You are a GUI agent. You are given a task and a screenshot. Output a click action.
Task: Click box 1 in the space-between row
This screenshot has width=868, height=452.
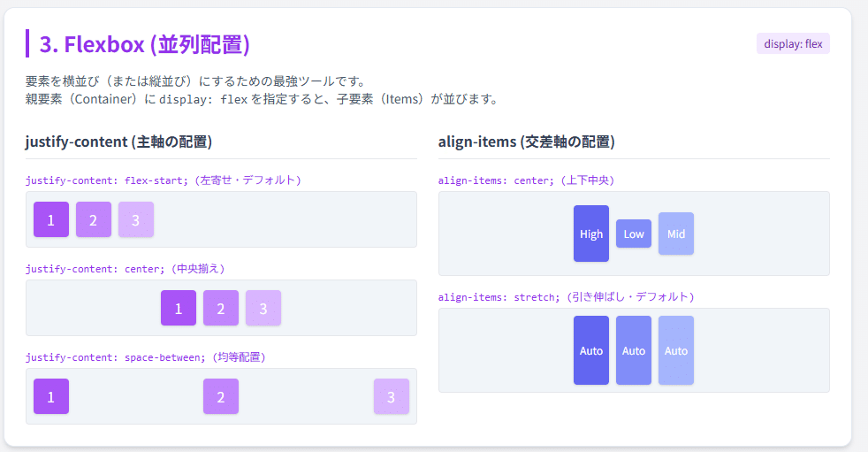tap(51, 396)
